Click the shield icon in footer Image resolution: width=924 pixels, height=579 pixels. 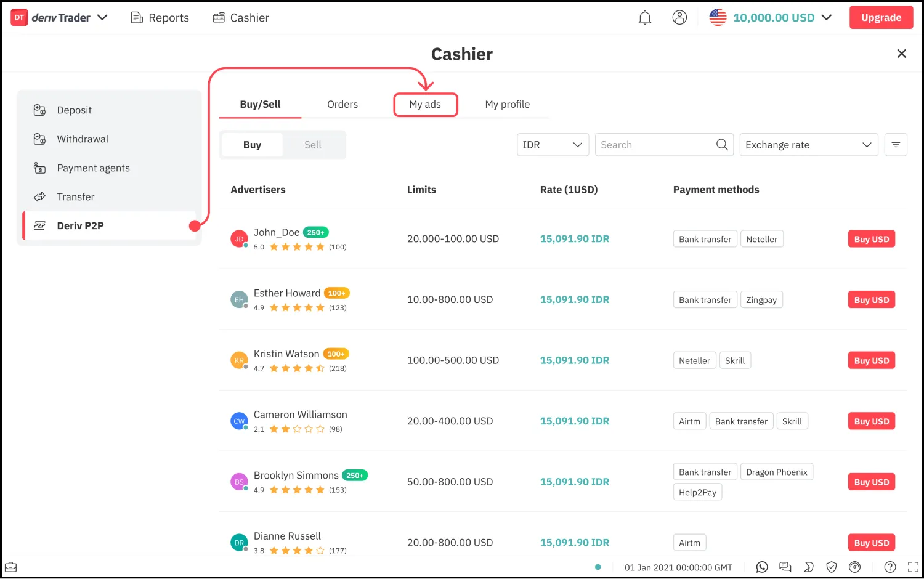[832, 567]
